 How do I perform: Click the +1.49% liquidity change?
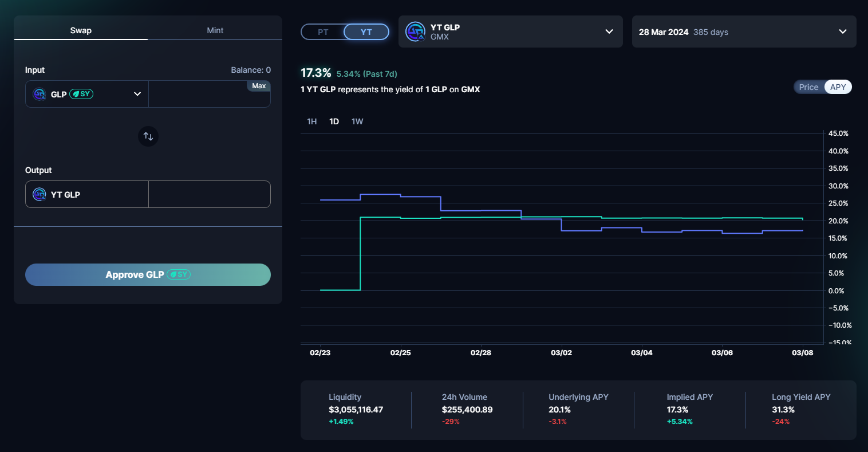[x=341, y=422]
